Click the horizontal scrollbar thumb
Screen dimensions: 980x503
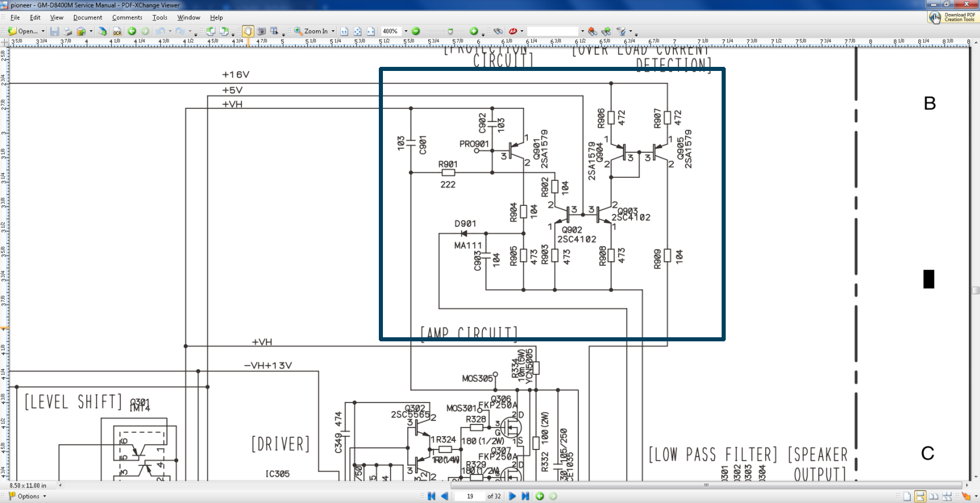(x=706, y=485)
